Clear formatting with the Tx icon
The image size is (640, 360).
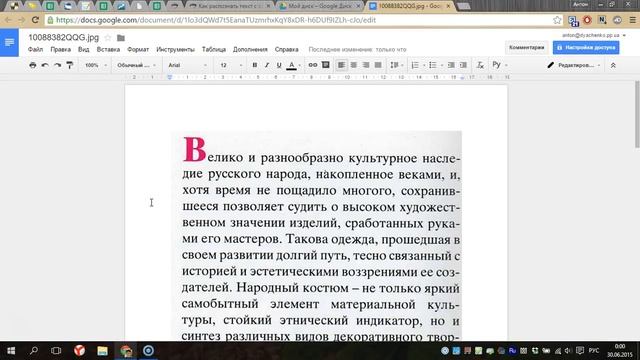pos(480,65)
